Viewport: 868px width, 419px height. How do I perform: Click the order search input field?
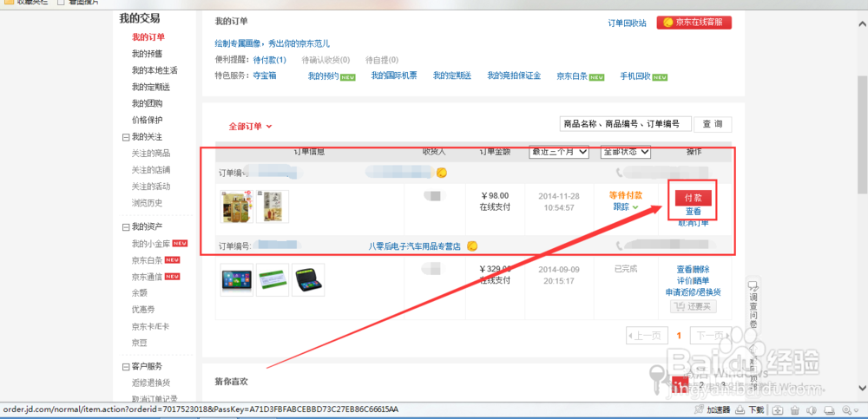[x=625, y=124]
